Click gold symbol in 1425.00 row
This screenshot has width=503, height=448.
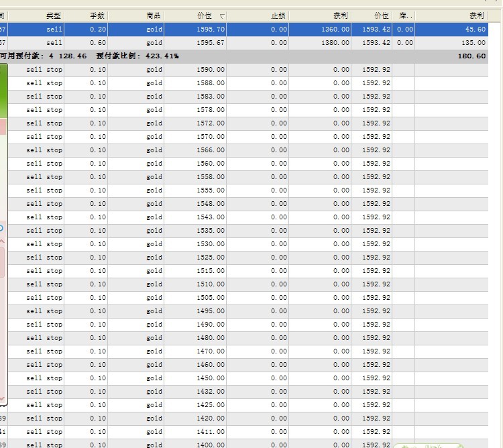tap(154, 405)
